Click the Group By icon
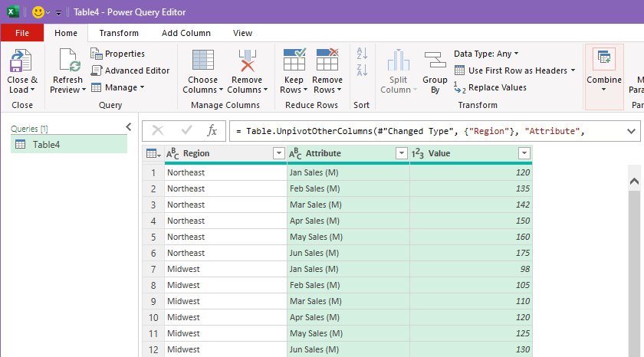The width and height of the screenshot is (644, 357). point(435,60)
